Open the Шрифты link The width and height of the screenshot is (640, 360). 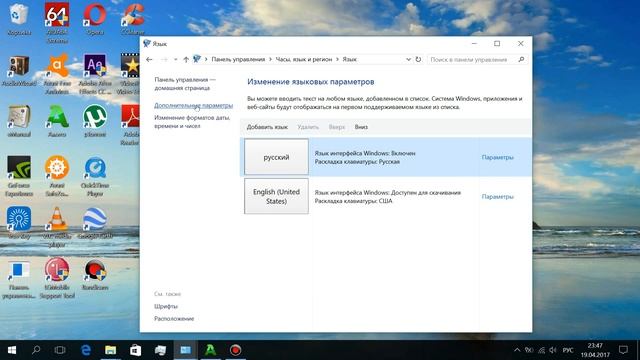point(166,306)
